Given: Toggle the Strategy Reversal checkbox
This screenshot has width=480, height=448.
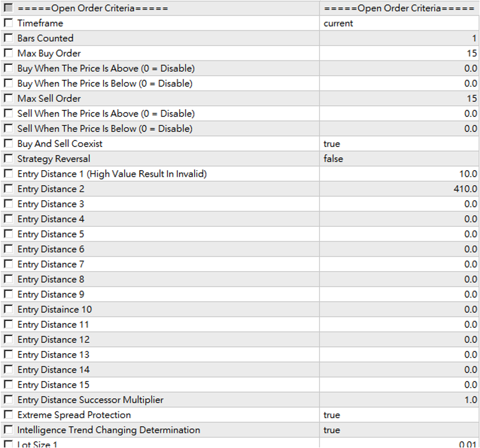Looking at the screenshot, I should pyautogui.click(x=8, y=159).
